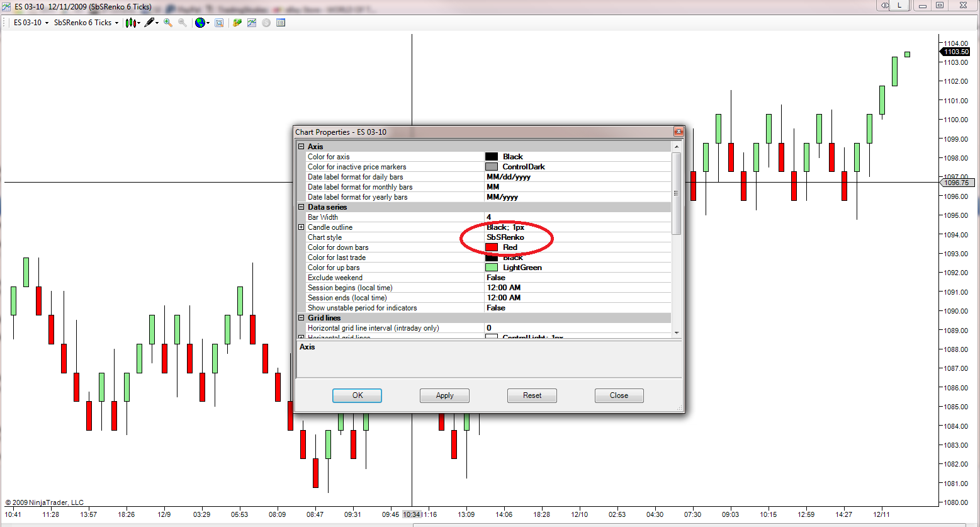Collapse the Axis property category

point(301,147)
